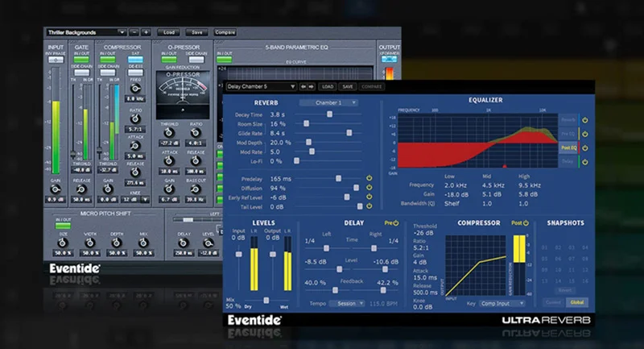Toggle the O-Pressor SIDE CHAIN switch
The image size is (644, 349).
tap(196, 60)
